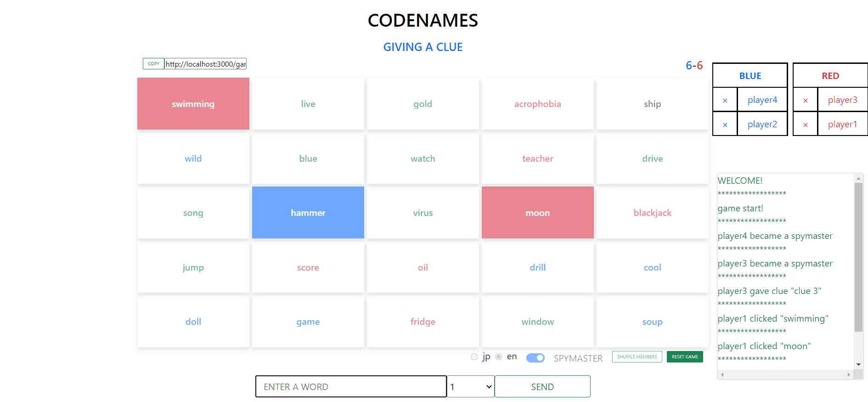Click the COPY button
This screenshot has width=868, height=402.
click(x=153, y=63)
